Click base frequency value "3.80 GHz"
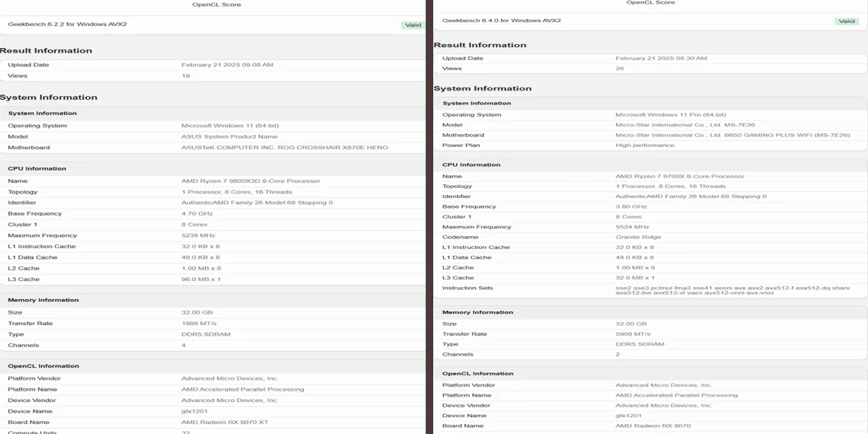This screenshot has height=434, width=868. [631, 206]
